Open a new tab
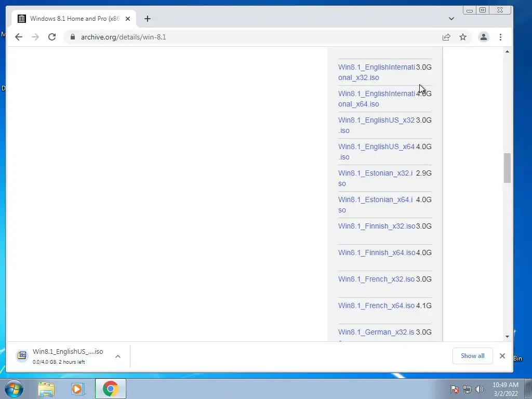This screenshot has width=532, height=399. [x=147, y=19]
